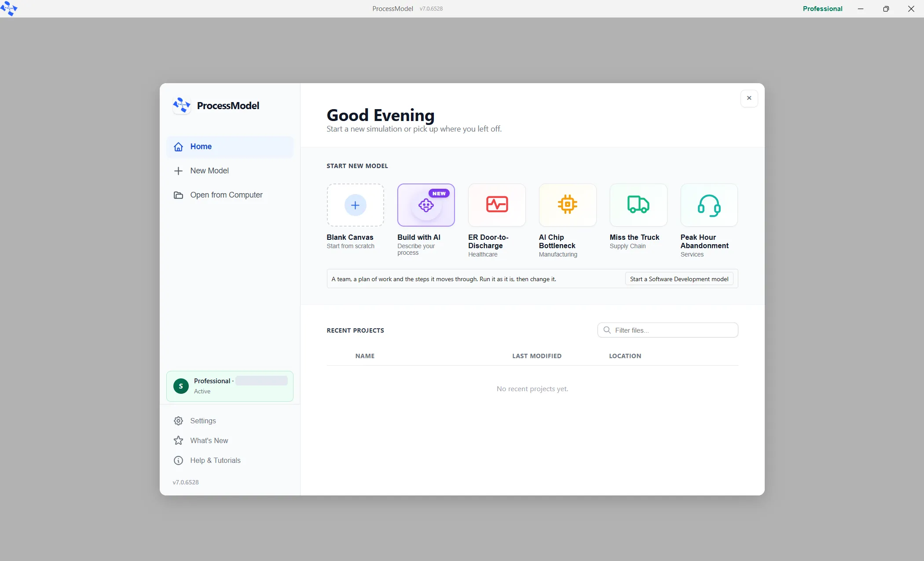Open the Build with AI card

pos(426,205)
